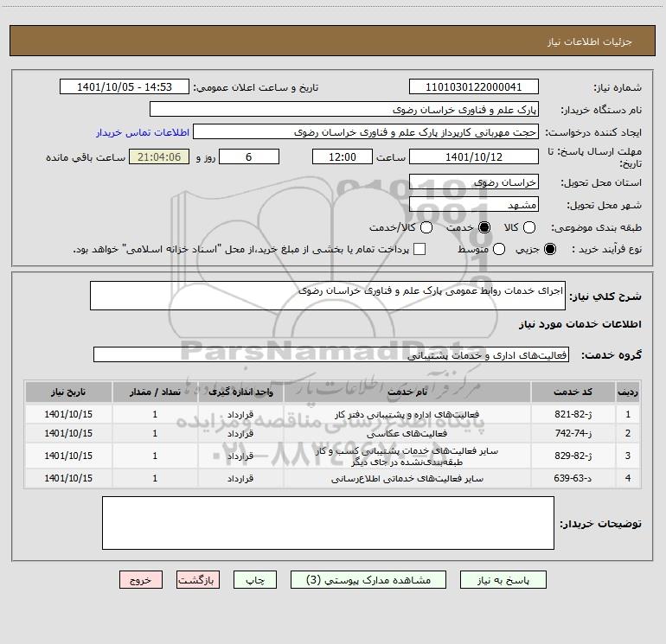Image resolution: width=666 pixels, height=644 pixels.
Task: Click the delivery city field مشهد
Action: (x=474, y=205)
